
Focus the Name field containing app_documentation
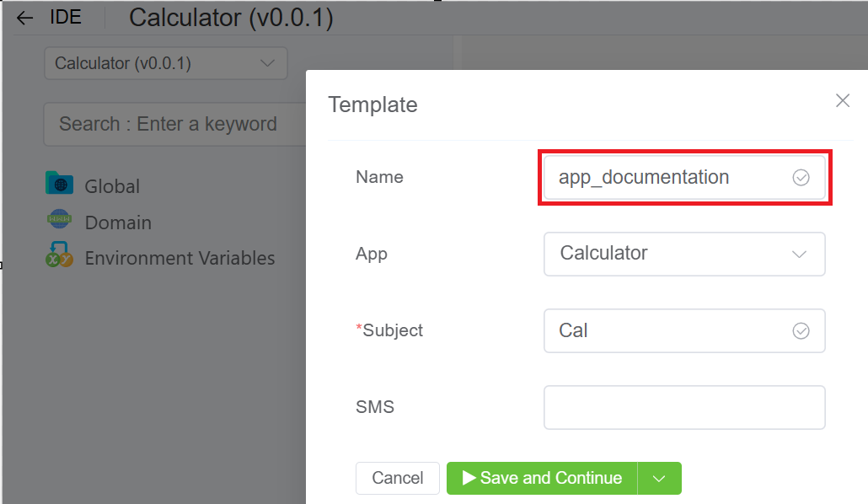pos(666,178)
